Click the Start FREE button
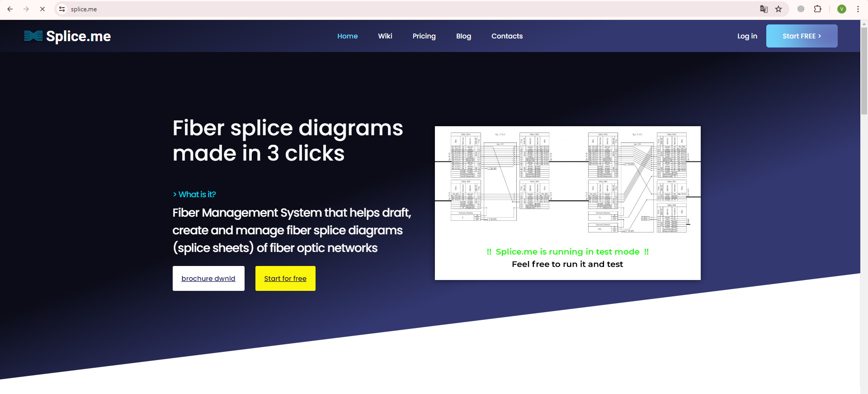Viewport: 868px width, 394px height. click(802, 36)
